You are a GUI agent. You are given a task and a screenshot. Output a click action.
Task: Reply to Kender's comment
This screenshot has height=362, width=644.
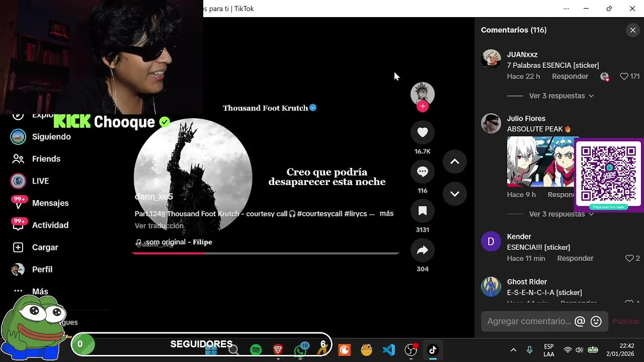tap(575, 258)
